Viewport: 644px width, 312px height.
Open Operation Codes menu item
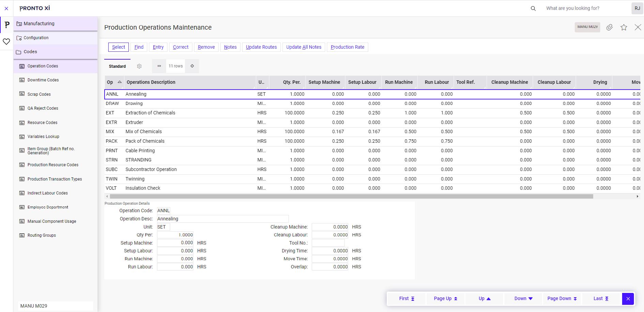tap(56, 66)
